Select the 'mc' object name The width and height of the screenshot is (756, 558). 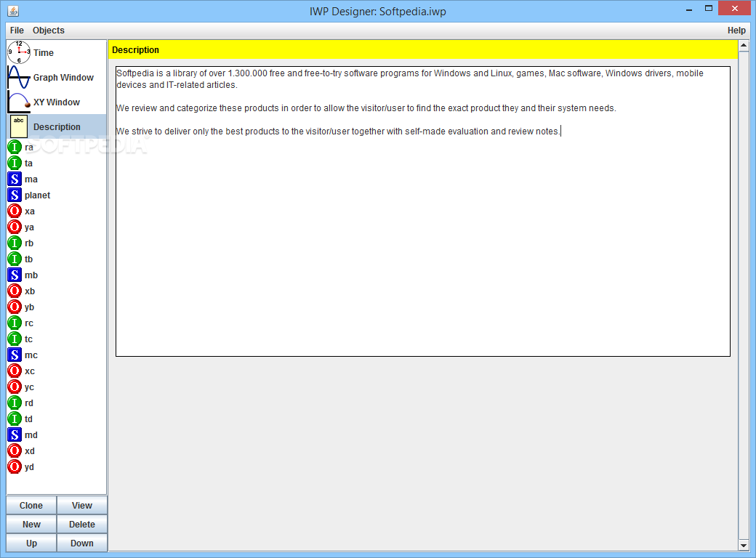31,355
